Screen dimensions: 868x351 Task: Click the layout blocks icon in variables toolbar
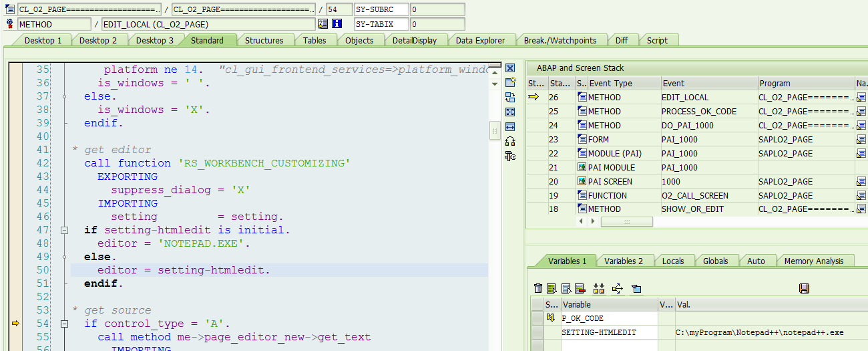tap(598, 289)
